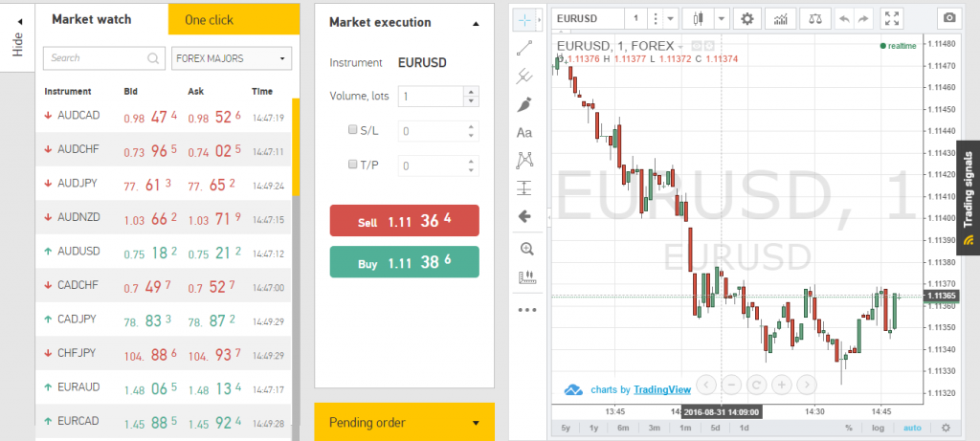980x441 pixels.
Task: Open the TradingView link
Action: click(662, 389)
